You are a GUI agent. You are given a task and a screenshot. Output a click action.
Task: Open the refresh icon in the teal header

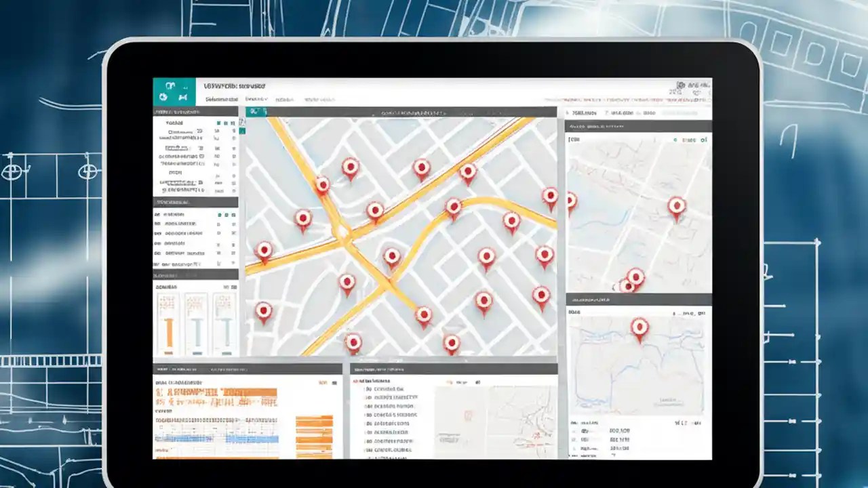(163, 97)
